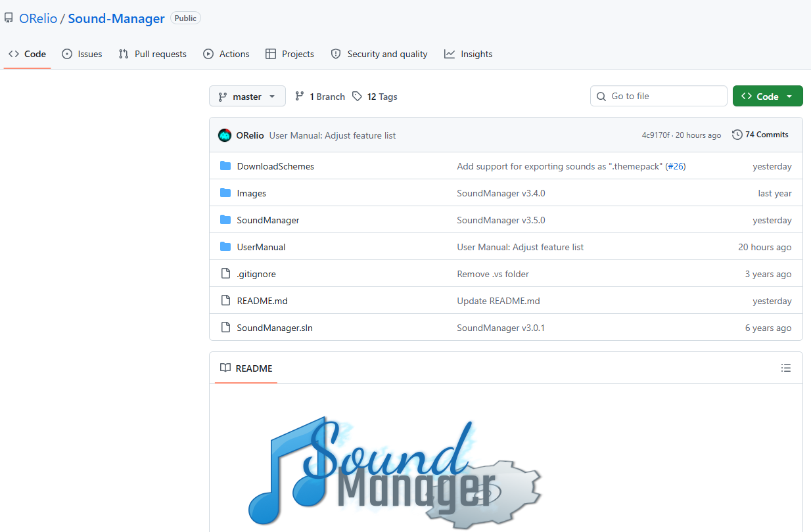811x532 pixels.
Task: Open the README outline list icon
Action: coord(786,368)
